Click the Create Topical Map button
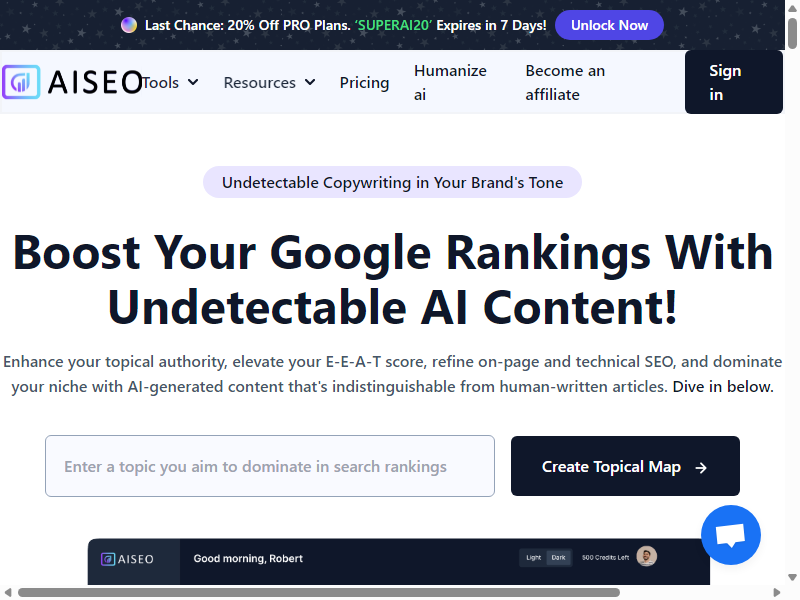 (625, 466)
